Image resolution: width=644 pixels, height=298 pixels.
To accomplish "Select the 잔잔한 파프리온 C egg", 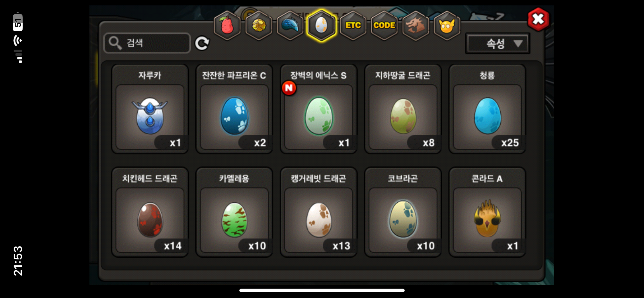I will click(x=234, y=109).
